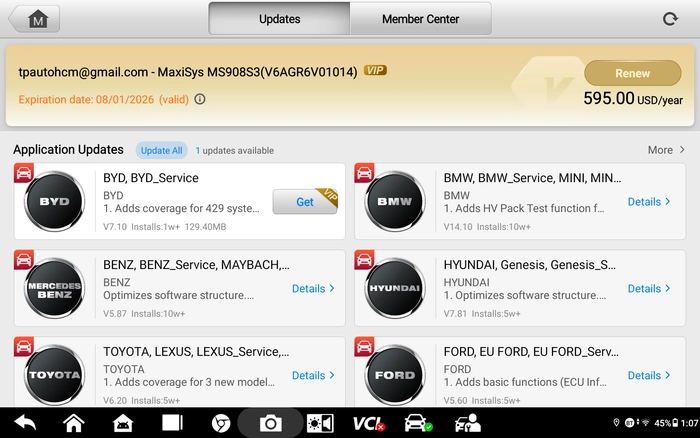Open recent apps square icon
Screen dimensions: 700x438
click(172, 423)
